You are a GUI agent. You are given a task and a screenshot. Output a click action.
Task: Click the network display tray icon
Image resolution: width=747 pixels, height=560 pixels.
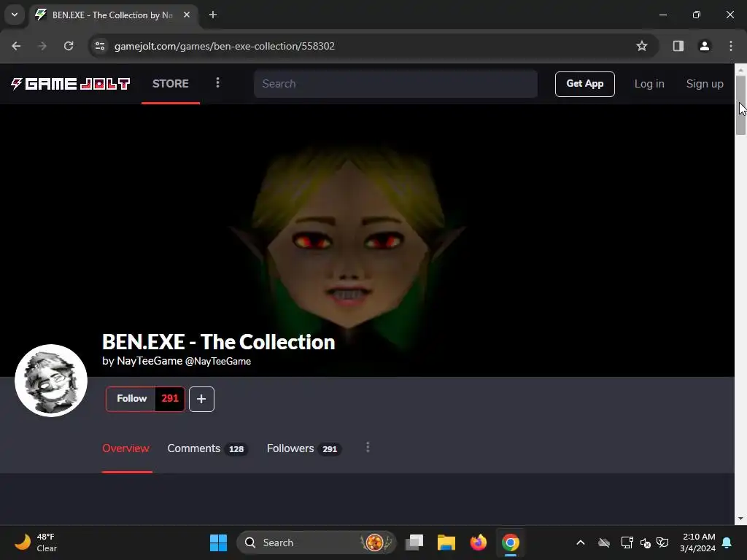[627, 542]
